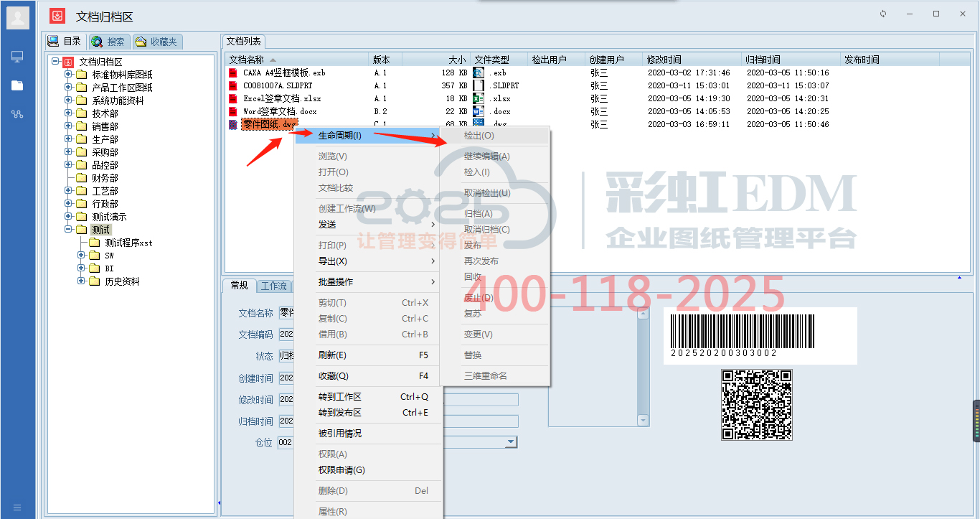
Task: Click folder icon of 财务部
Action: coord(81,178)
